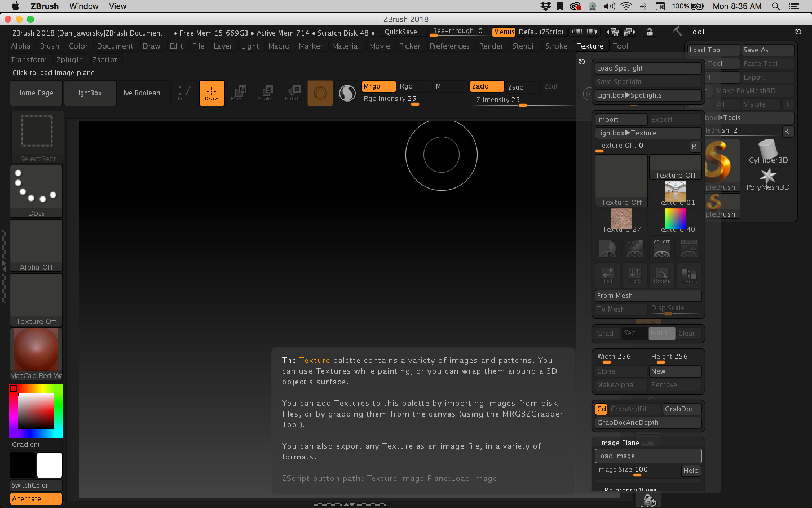Open the SelectRect stroke selector
The height and width of the screenshot is (508, 812).
(x=37, y=137)
